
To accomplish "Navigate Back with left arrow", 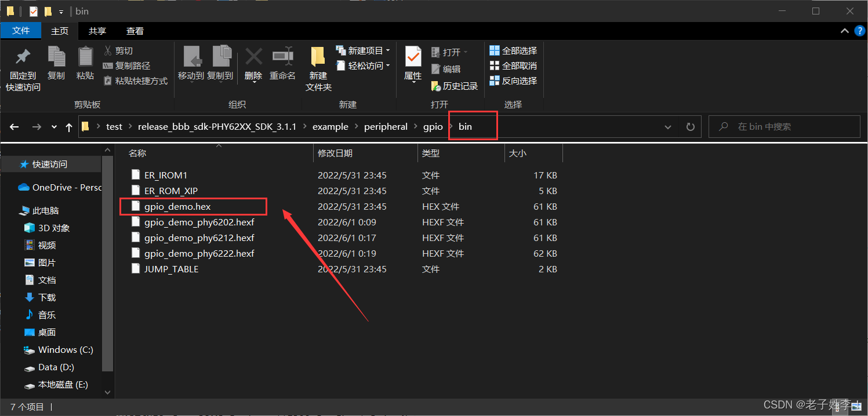I will [x=14, y=126].
